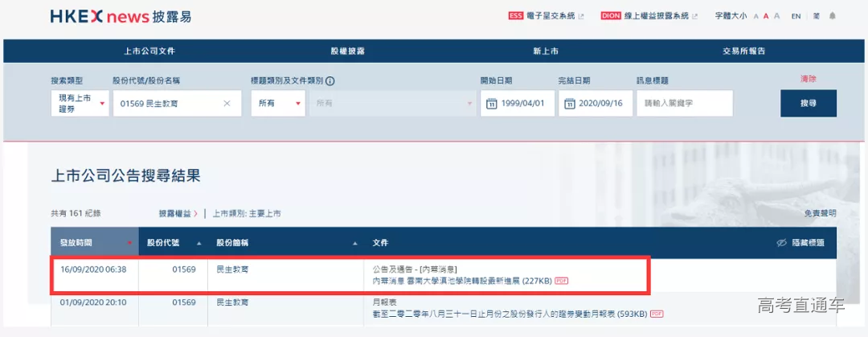
Task: Open the start date calendar icon
Action: (491, 104)
